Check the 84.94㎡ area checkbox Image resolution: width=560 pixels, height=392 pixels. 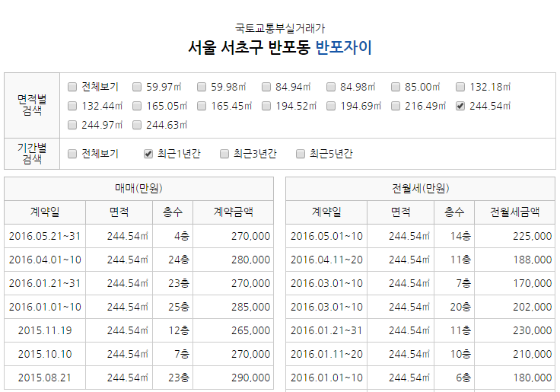(x=266, y=87)
